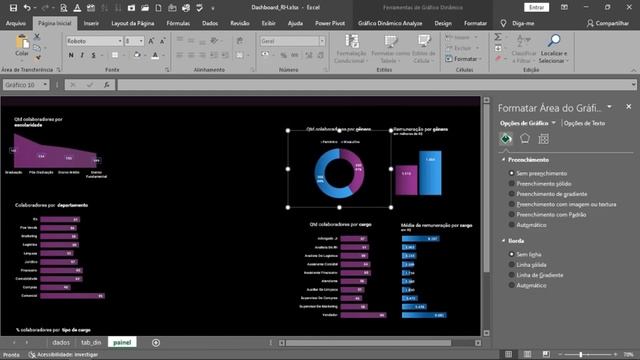Open Size & Properties tab in format pane

[544, 139]
